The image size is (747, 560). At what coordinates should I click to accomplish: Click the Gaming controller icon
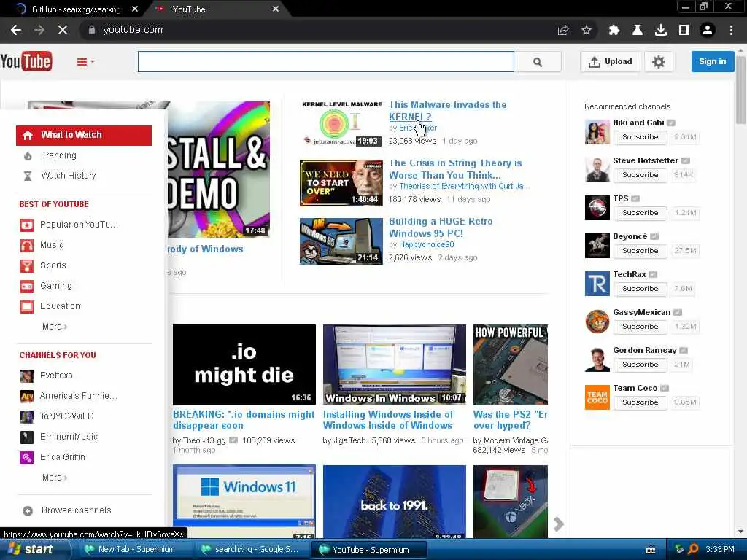click(27, 286)
